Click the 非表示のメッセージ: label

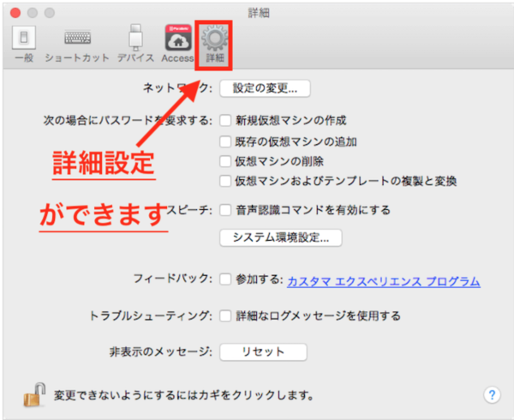coord(161,352)
